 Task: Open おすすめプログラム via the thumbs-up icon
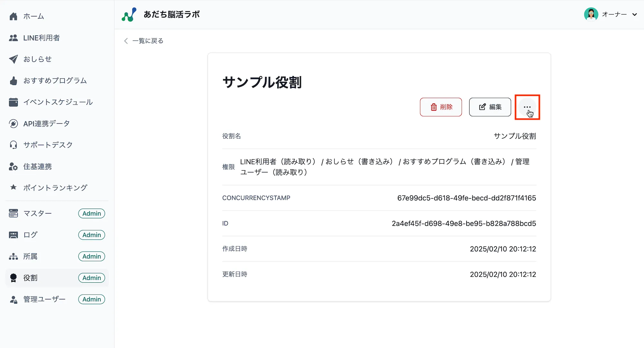(x=14, y=80)
